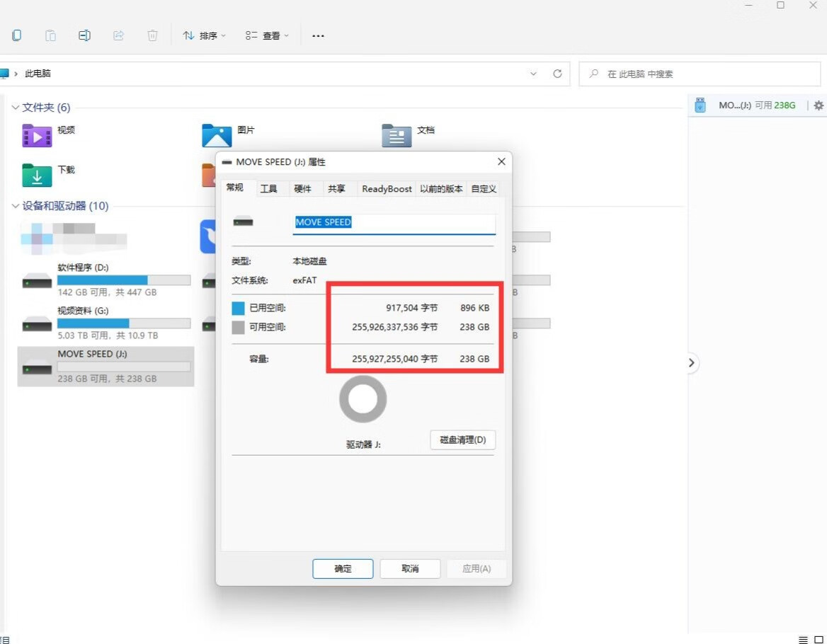
Task: Click the capacity bar of 视频资料 (G:)
Action: (x=124, y=323)
